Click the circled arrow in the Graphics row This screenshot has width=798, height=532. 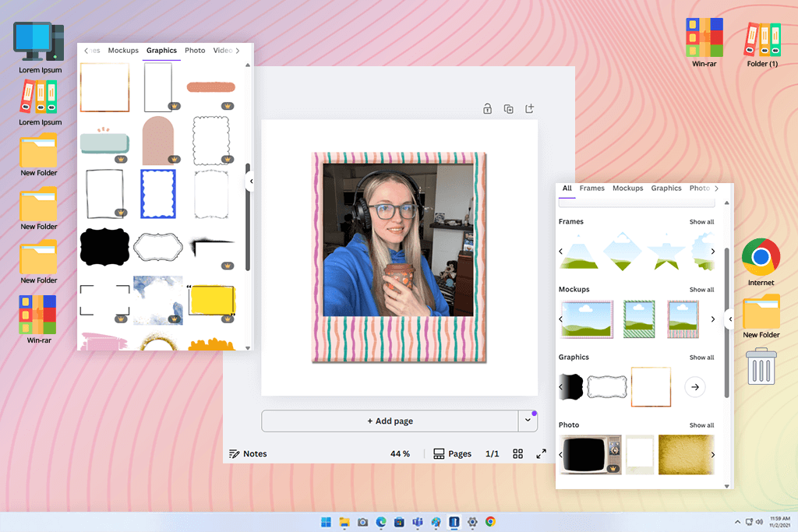[x=694, y=387]
